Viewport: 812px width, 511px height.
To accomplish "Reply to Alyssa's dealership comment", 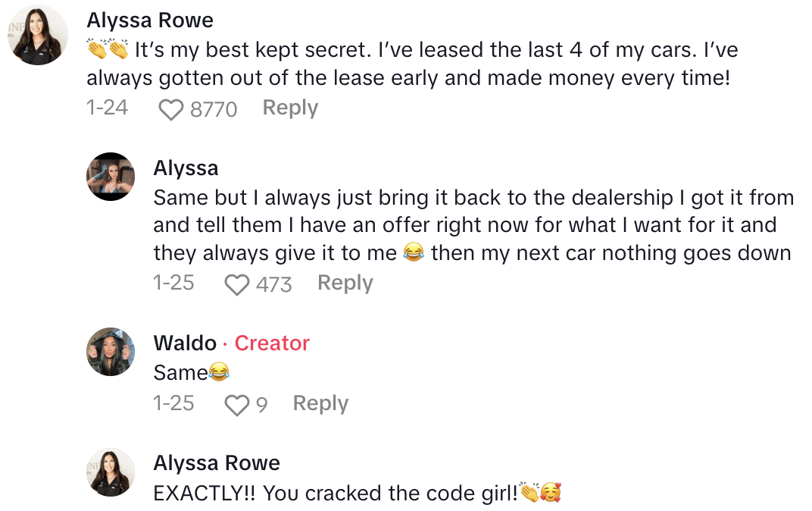I will tap(345, 283).
